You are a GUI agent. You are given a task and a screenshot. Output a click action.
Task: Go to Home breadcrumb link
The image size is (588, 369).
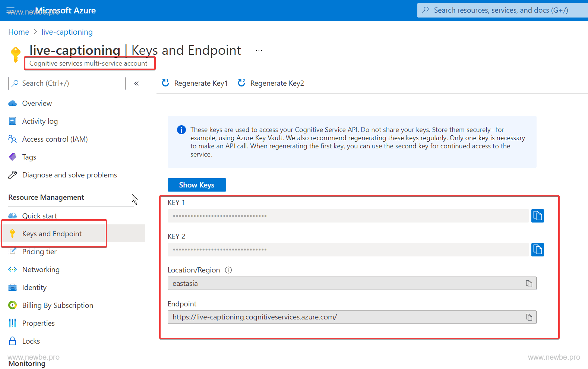pos(19,32)
